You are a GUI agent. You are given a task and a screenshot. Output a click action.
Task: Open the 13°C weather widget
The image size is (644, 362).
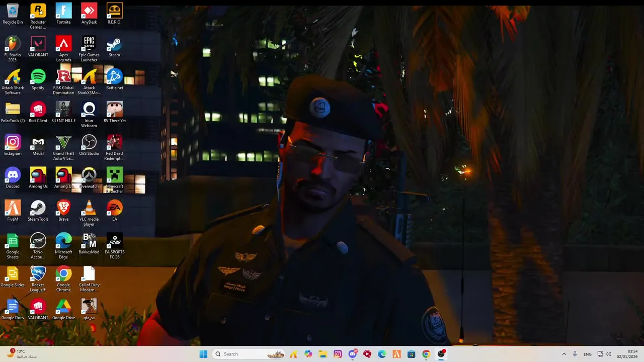(x=21, y=354)
